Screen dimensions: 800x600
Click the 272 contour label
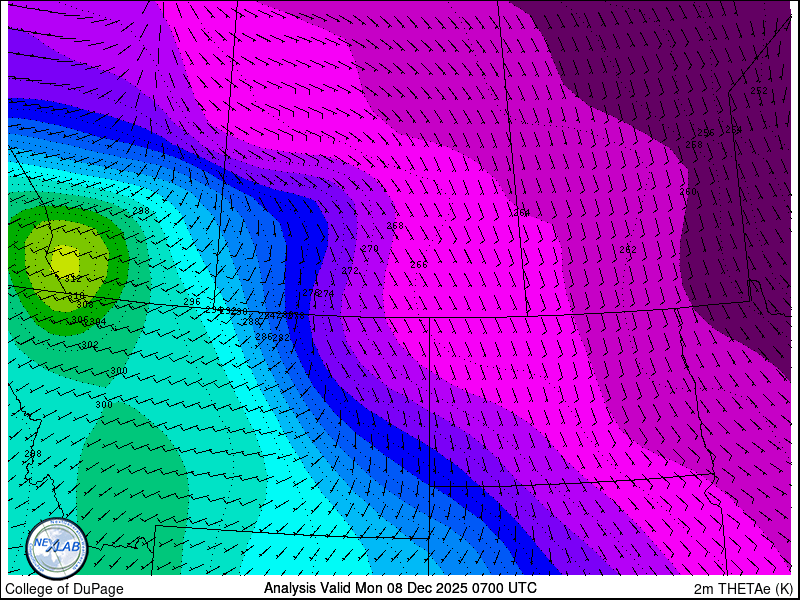[350, 271]
